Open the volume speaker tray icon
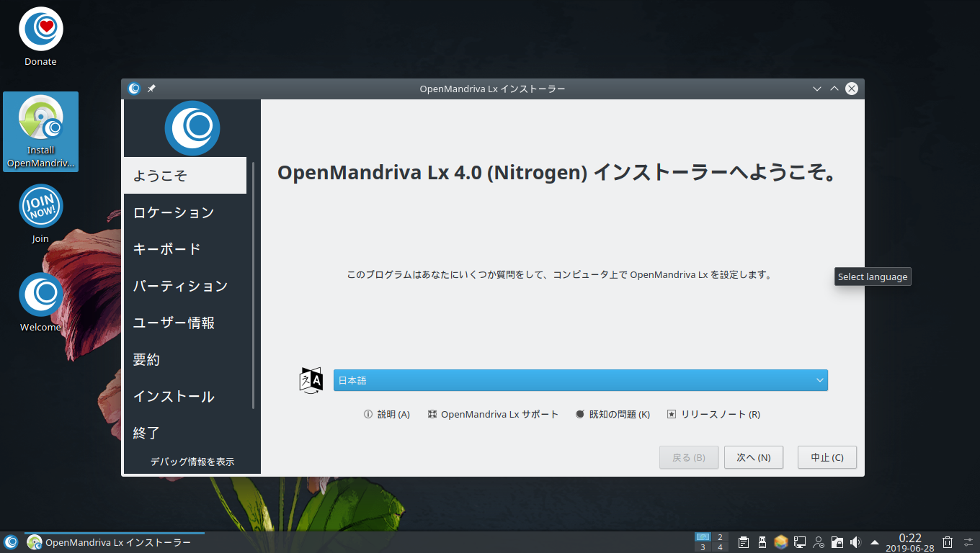 tap(856, 542)
